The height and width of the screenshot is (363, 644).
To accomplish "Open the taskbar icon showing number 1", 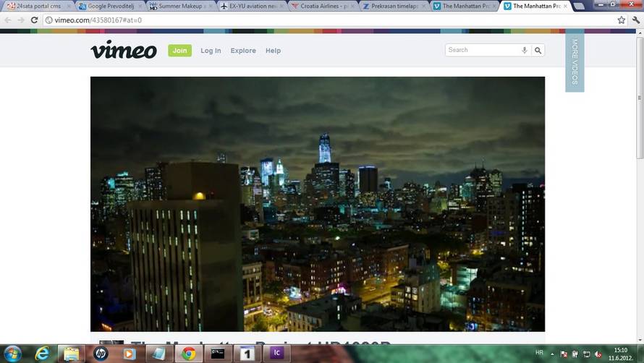I will (247, 354).
